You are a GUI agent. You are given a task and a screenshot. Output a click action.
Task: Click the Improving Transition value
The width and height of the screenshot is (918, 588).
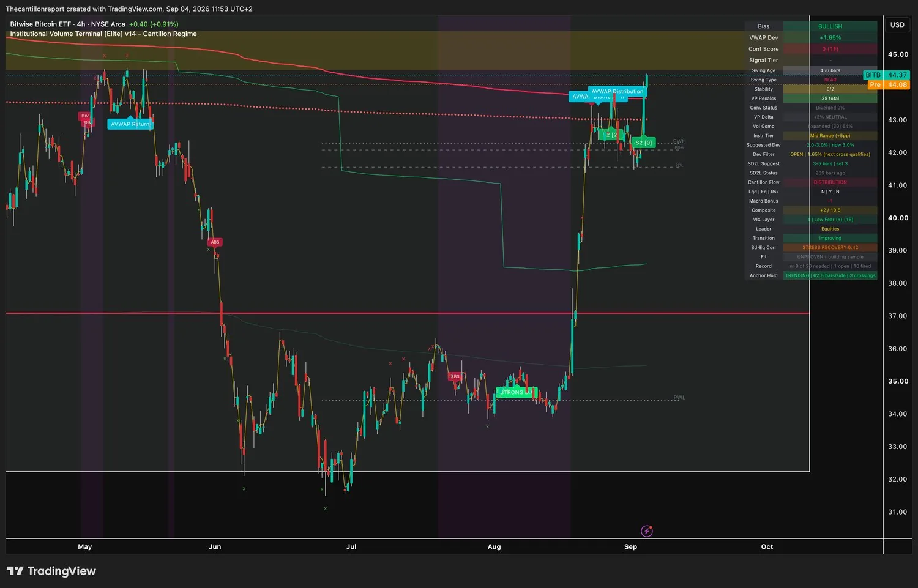coord(830,239)
